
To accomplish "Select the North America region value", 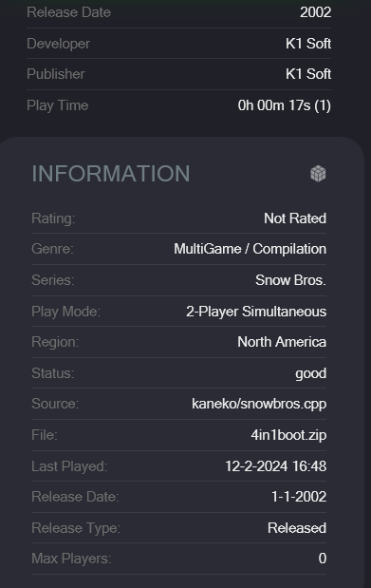I will 282,342.
